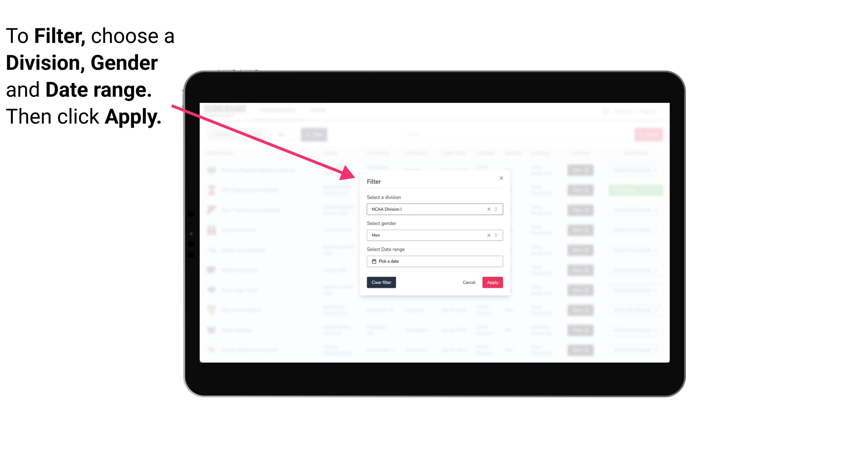
Task: Click the clear/remove icon next to Men
Action: pos(488,235)
